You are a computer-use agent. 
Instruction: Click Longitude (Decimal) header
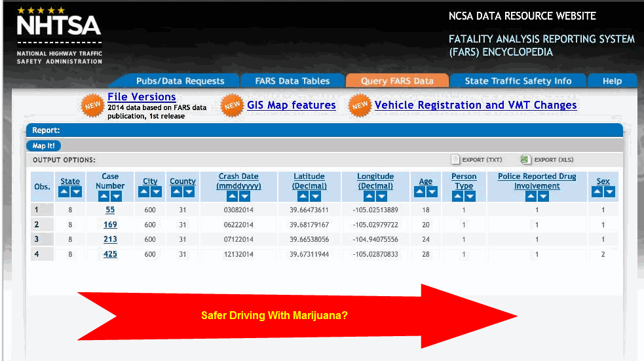point(375,181)
